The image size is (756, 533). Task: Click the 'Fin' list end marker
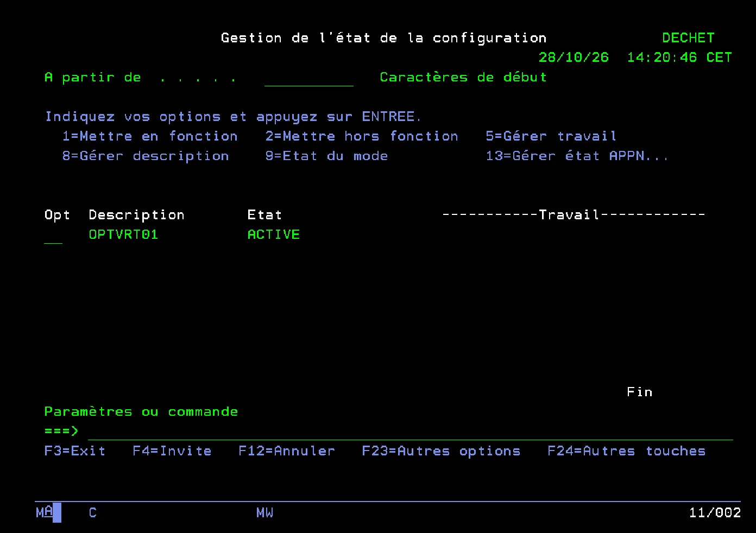point(640,392)
